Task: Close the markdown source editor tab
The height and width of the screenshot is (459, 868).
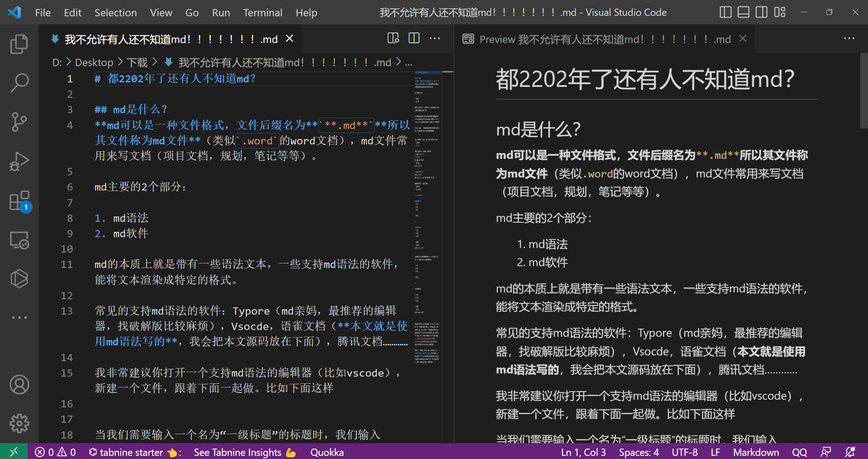Action: [289, 39]
